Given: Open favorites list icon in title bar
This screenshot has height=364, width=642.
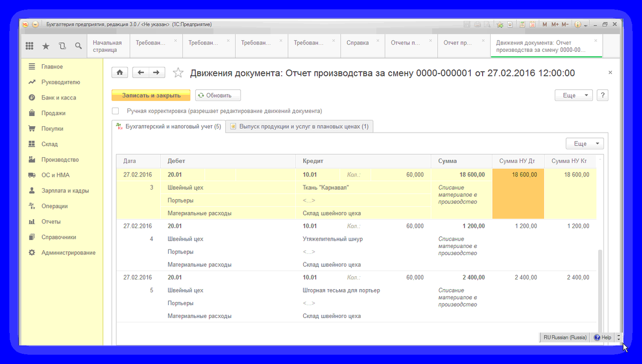Looking at the screenshot, I should [x=510, y=25].
